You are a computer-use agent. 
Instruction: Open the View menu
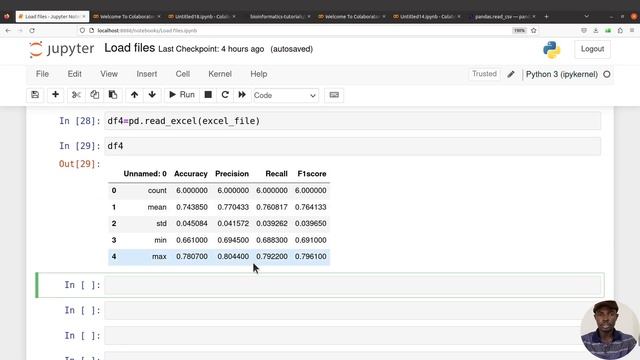tap(109, 74)
